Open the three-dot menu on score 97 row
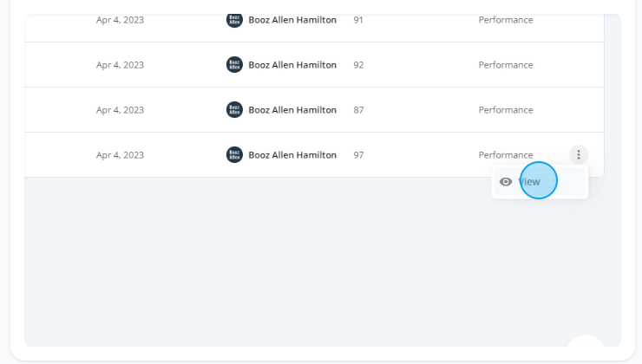 coord(579,154)
